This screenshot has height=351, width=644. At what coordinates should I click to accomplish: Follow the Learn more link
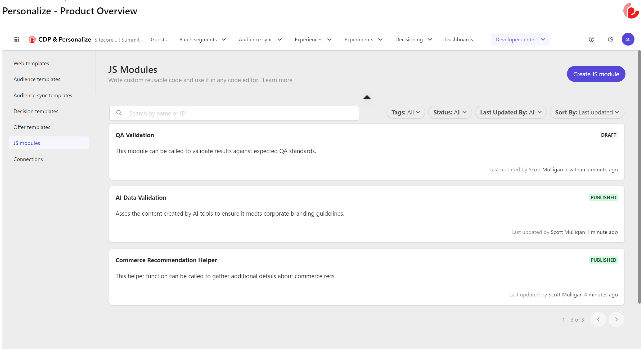pyautogui.click(x=277, y=80)
